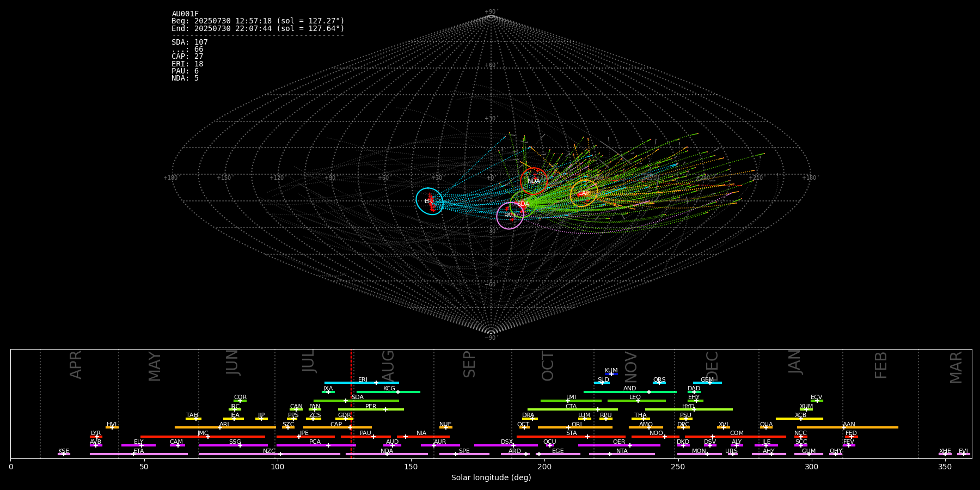
Task: Select the HYD shower bar in timeline
Action: [689, 409]
